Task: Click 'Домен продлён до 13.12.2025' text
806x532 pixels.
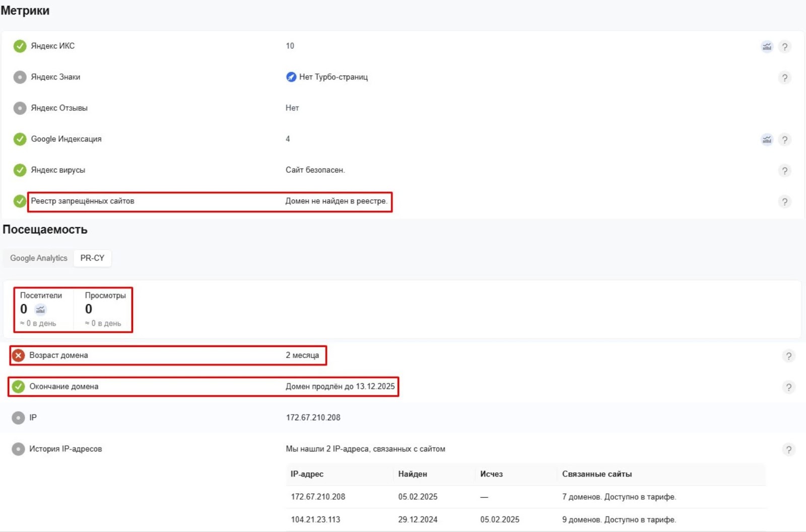Action: tap(340, 387)
